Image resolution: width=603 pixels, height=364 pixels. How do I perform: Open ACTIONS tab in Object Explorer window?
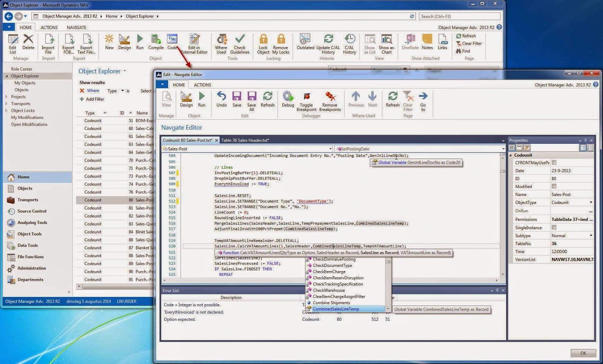coord(49,27)
